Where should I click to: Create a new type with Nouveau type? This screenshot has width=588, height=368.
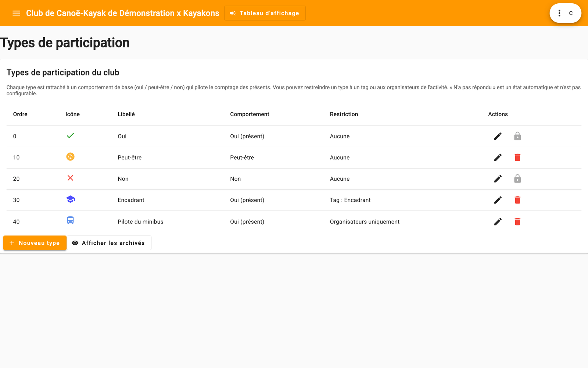[35, 243]
